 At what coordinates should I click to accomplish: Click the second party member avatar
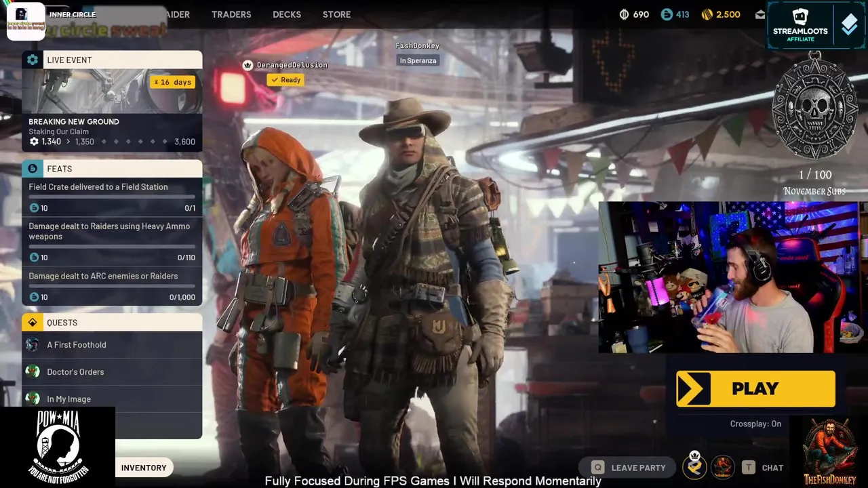(x=723, y=467)
